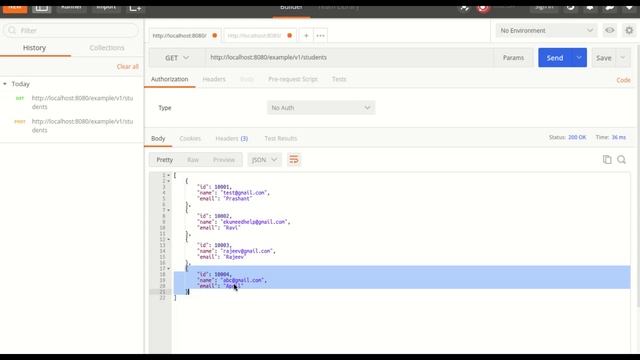Switch response view to Raw

[193, 160]
